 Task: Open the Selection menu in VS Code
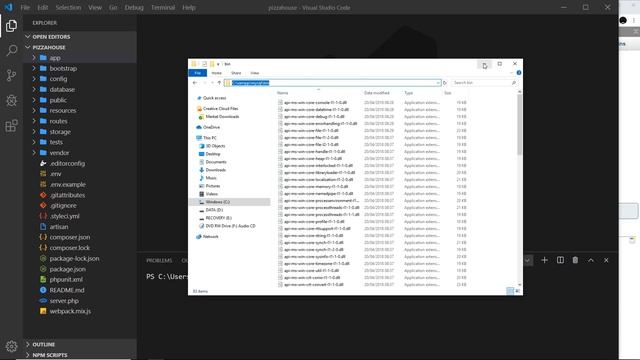(x=68, y=7)
